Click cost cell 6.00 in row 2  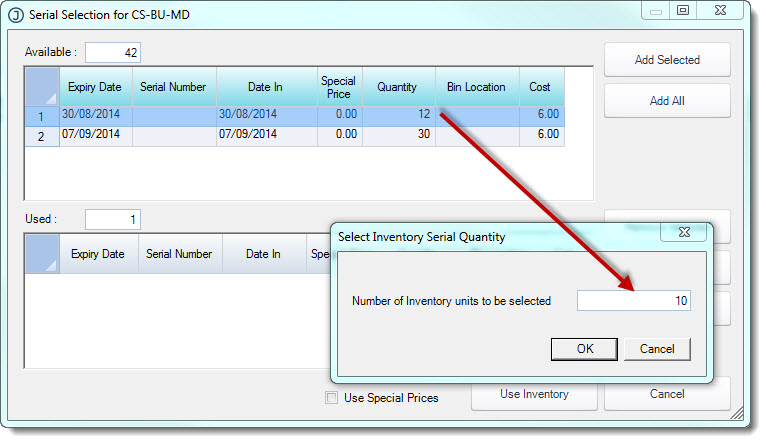point(541,136)
